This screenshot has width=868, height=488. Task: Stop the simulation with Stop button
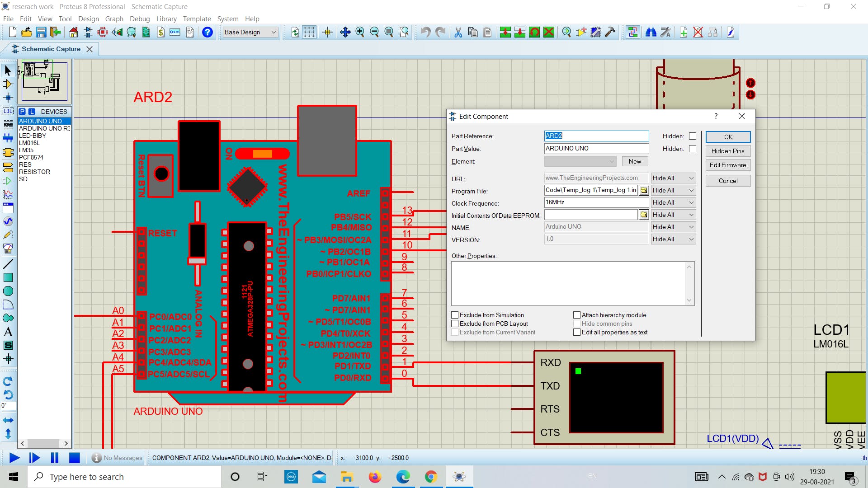pyautogui.click(x=74, y=458)
